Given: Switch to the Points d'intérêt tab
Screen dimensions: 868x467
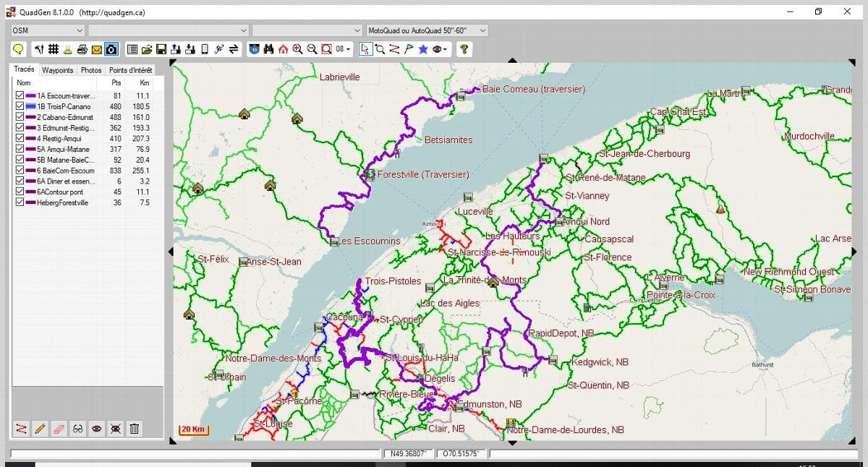Looking at the screenshot, I should pyautogui.click(x=130, y=70).
